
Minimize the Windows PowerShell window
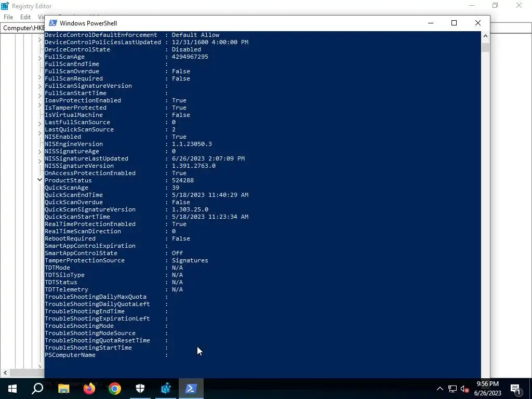click(x=431, y=23)
